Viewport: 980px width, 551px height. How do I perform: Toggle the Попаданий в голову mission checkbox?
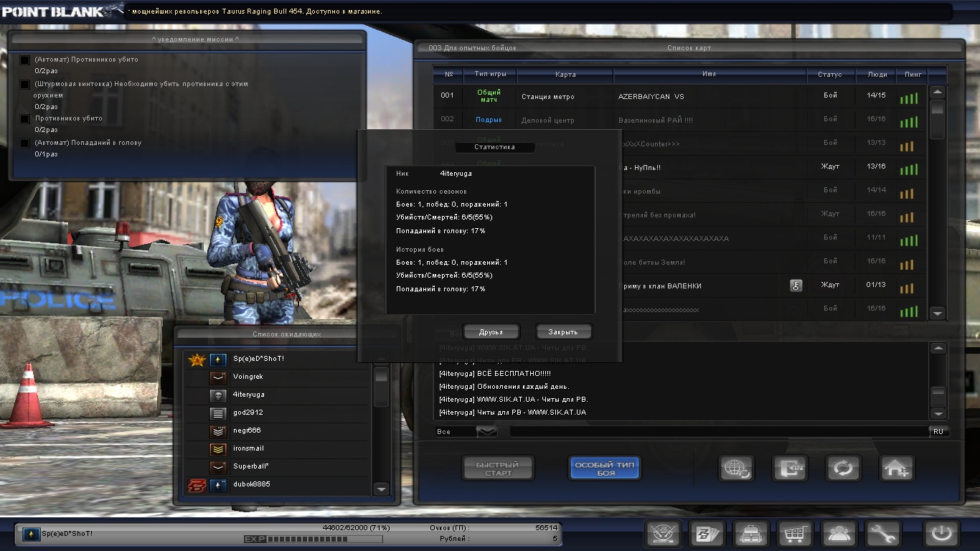(25, 143)
